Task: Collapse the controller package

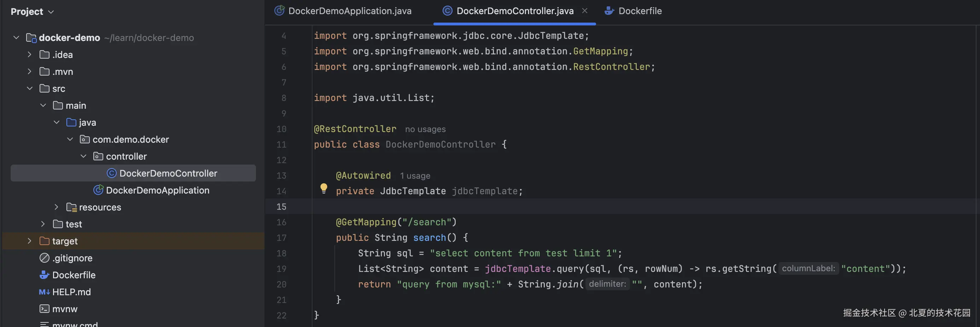Action: (x=83, y=156)
